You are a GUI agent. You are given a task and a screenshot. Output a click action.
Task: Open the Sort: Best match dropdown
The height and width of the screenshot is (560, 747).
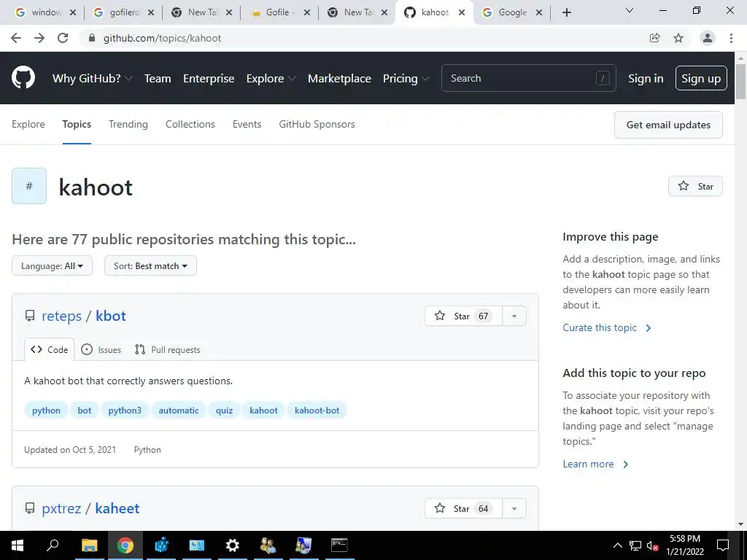150,265
